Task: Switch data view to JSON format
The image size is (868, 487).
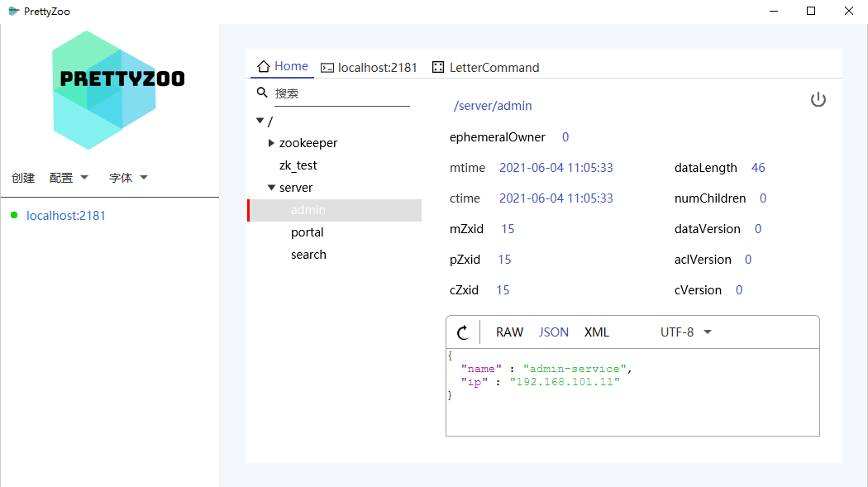Action: 554,332
